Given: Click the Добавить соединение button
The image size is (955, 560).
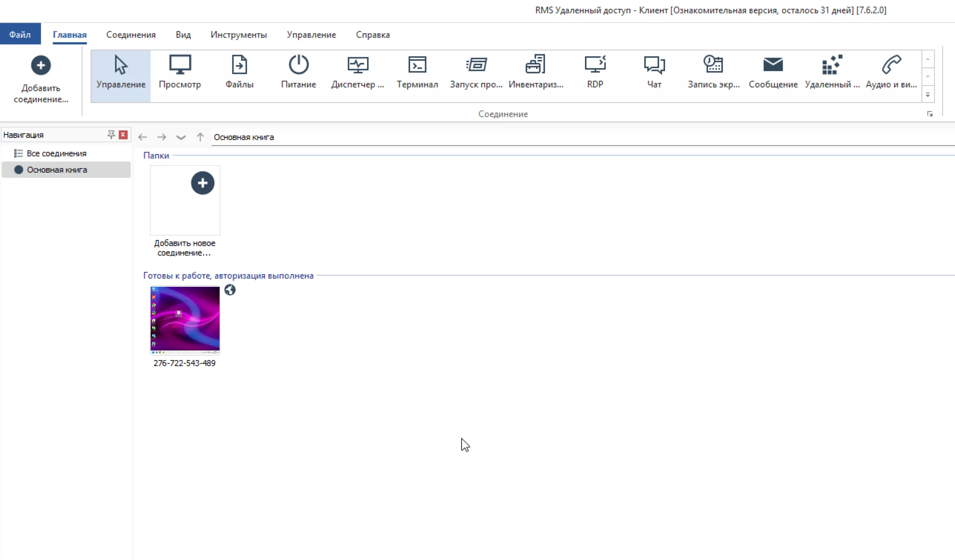Looking at the screenshot, I should click(x=41, y=79).
